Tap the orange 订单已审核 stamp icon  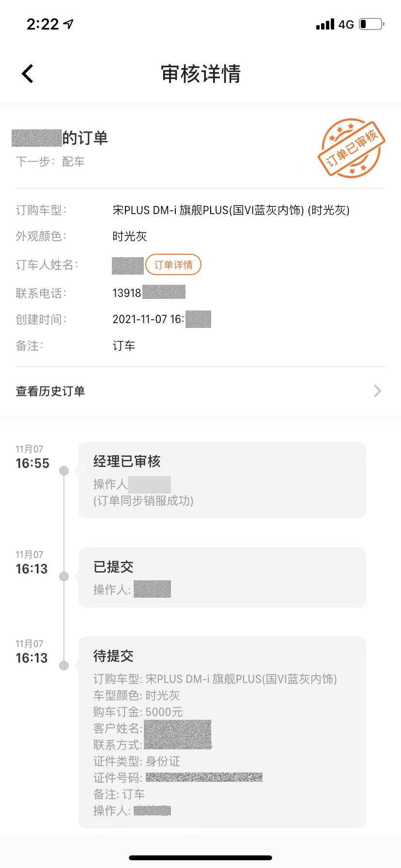[351, 148]
